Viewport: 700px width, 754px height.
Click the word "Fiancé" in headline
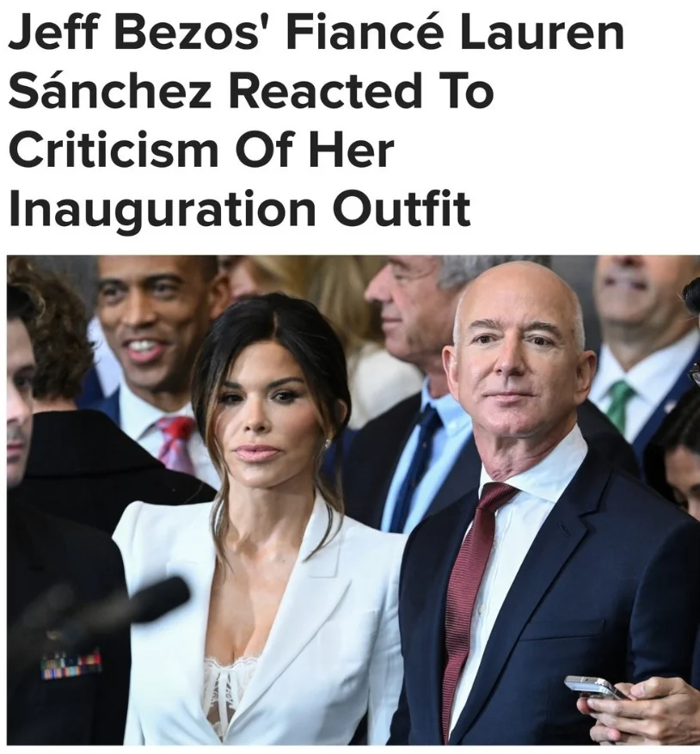pos(365,33)
